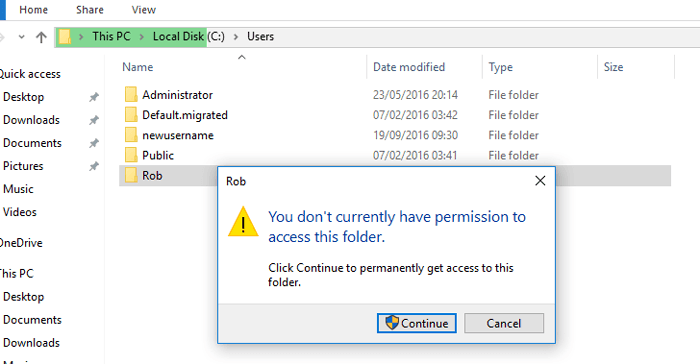This screenshot has height=364, width=700.
Task: Switch to the View ribbon tab
Action: tap(144, 10)
